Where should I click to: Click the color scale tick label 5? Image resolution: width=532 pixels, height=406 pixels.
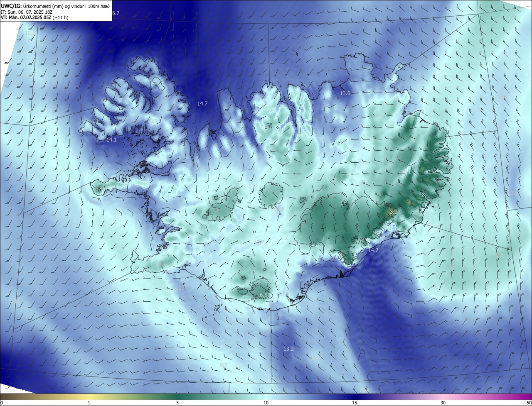(x=177, y=403)
